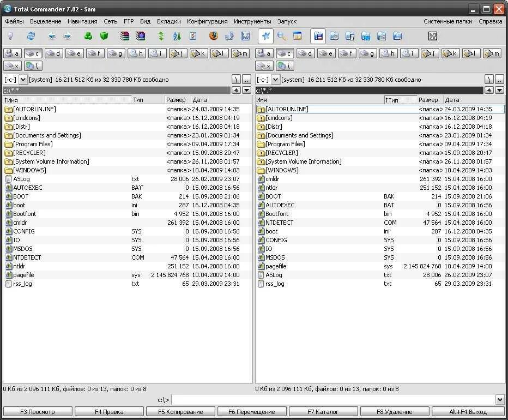Open network neighborhood button in right panel
Screen dimensions: 508x420
pos(286,66)
